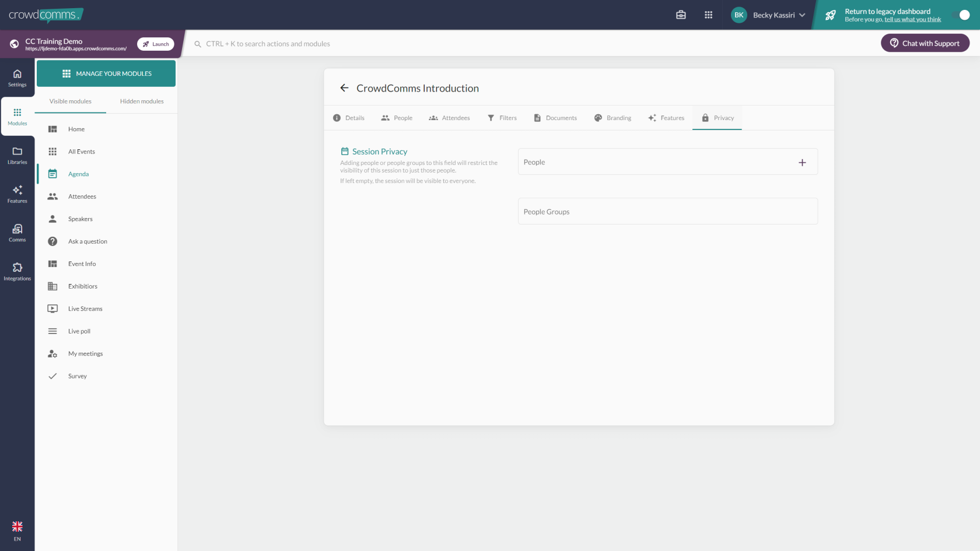
Task: Toggle the legacy dashboard switch
Action: pyautogui.click(x=961, y=15)
